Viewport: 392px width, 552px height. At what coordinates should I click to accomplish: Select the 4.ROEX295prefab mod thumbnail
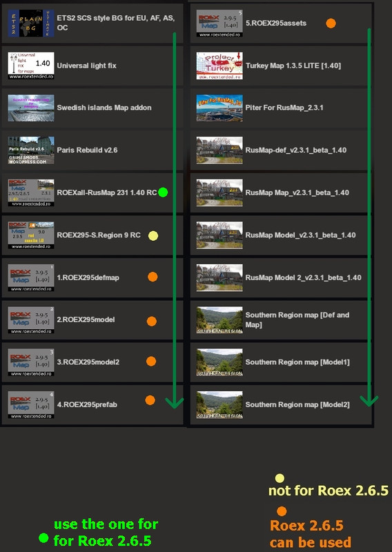31,404
